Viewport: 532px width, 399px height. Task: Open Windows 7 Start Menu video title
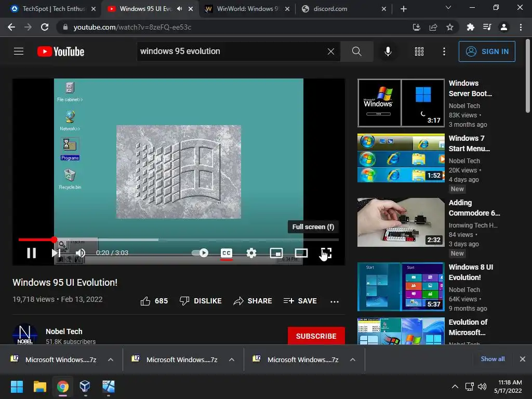tap(469, 143)
